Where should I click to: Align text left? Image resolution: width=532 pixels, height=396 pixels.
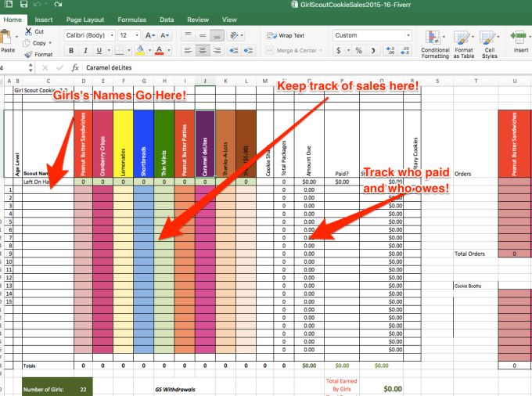pyautogui.click(x=188, y=51)
